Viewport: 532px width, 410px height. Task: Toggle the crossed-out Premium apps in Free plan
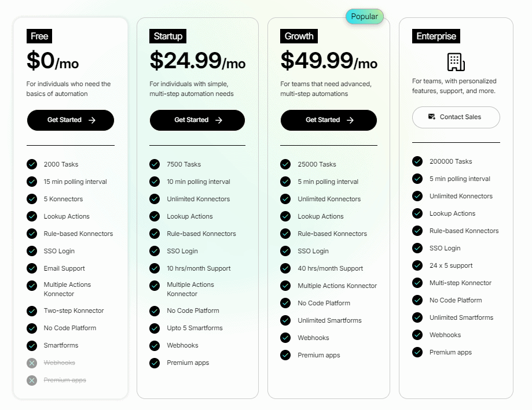click(64, 380)
